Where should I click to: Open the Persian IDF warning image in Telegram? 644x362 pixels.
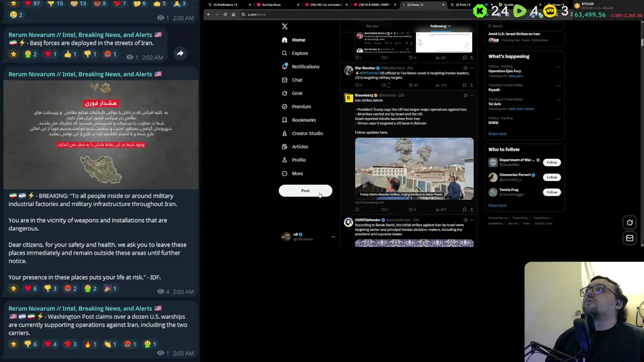pos(101,134)
